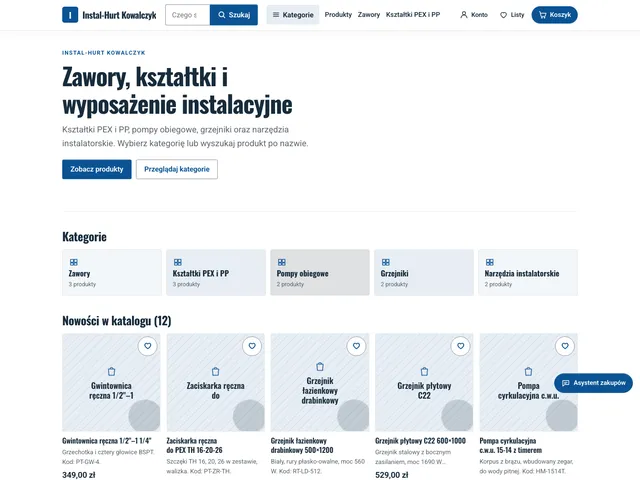The width and height of the screenshot is (640, 480).
Task: Click the Instal-Hurt Kowalczyk logo icon
Action: pos(70,15)
